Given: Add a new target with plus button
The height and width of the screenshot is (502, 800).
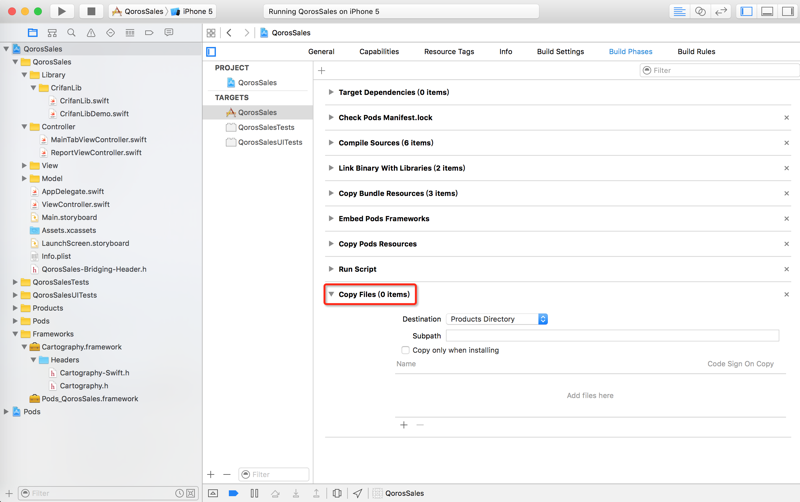Looking at the screenshot, I should click(211, 474).
